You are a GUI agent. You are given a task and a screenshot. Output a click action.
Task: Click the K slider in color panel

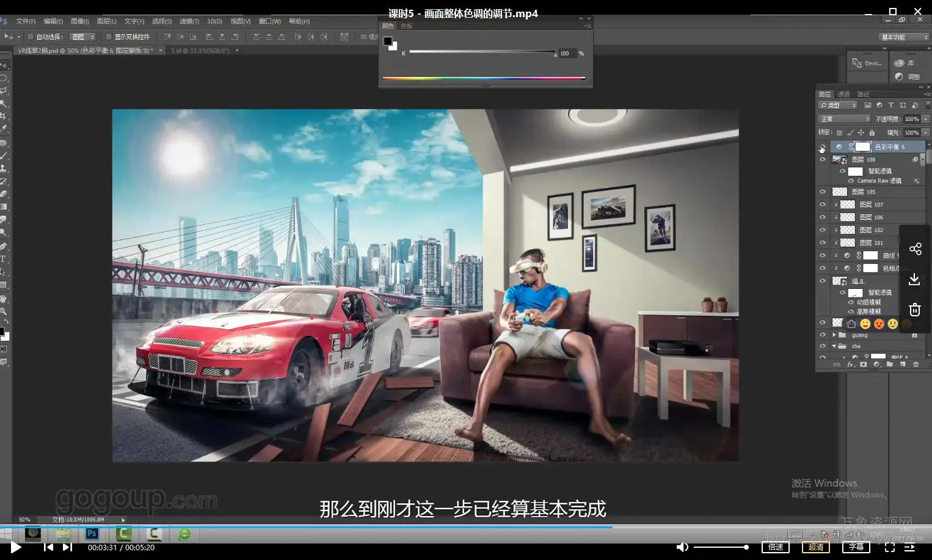pos(482,53)
